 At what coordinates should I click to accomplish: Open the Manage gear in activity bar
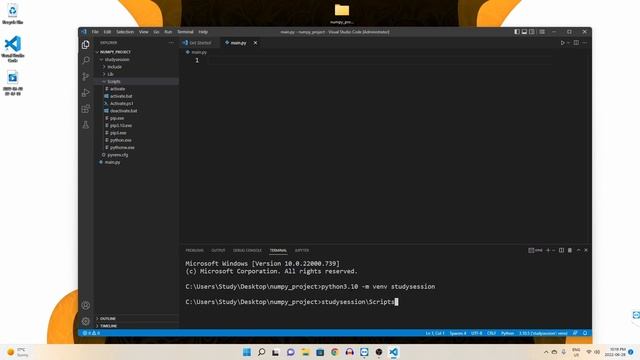coord(86,321)
